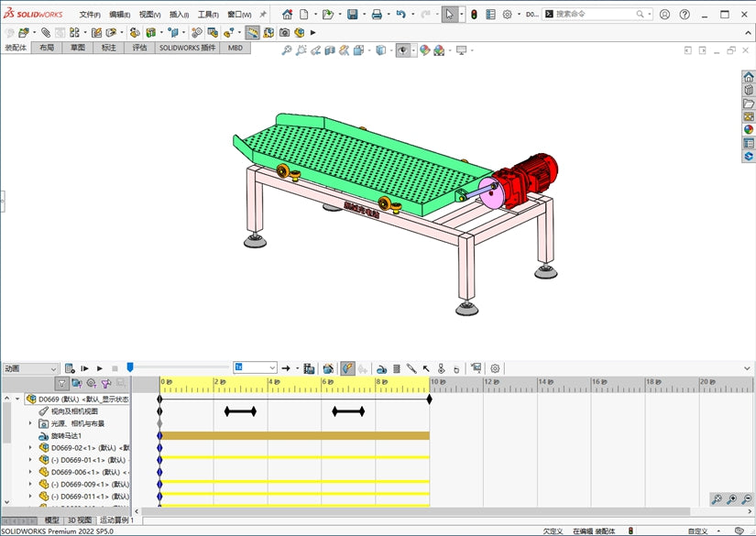This screenshot has width=756, height=536.
Task: Play the animation from start
Action: coord(85,368)
